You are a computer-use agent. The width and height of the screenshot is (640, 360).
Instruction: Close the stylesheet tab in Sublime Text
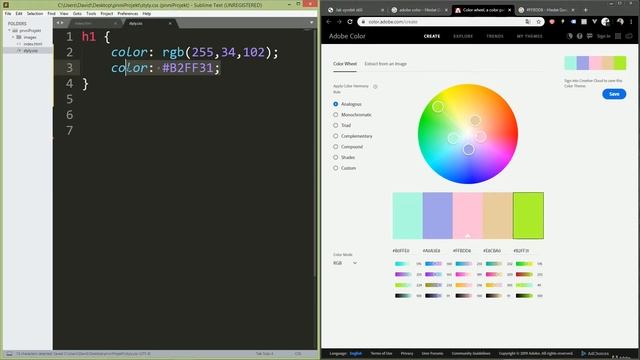coord(170,23)
